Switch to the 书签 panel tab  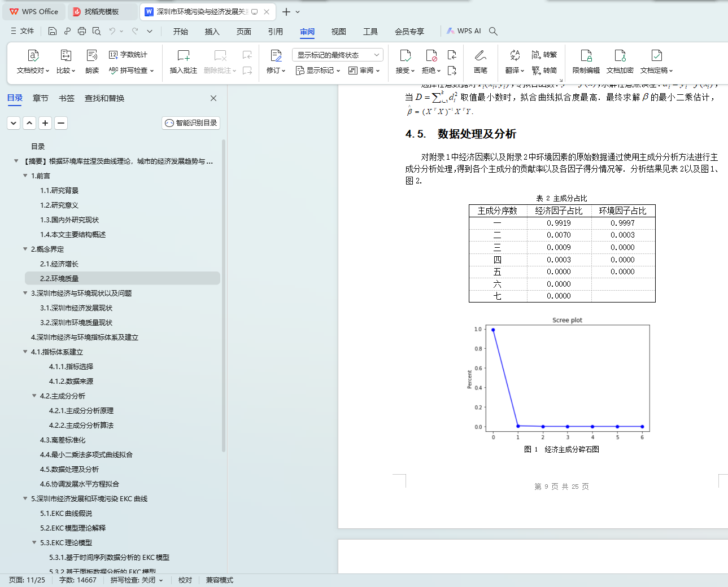click(x=67, y=98)
